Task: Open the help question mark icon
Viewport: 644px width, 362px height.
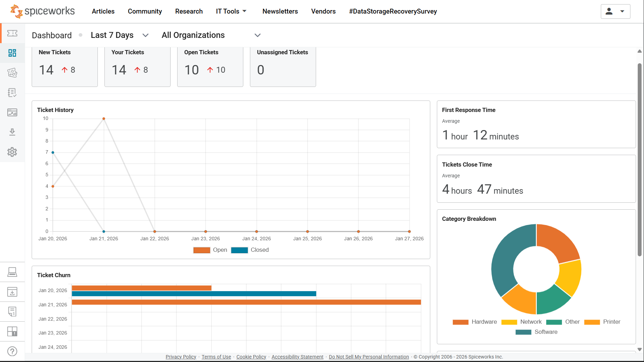Action: [12, 351]
